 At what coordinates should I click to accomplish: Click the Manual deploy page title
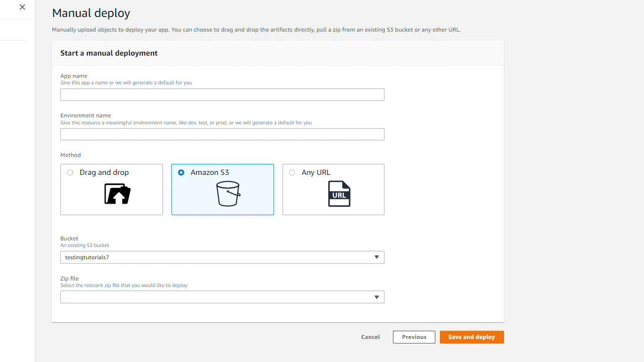pos(91,13)
